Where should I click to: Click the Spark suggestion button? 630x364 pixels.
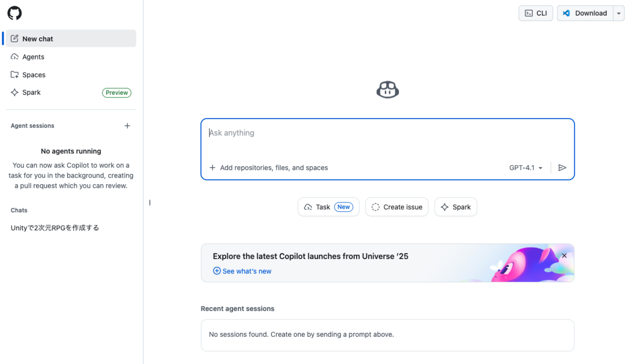pyautogui.click(x=456, y=207)
